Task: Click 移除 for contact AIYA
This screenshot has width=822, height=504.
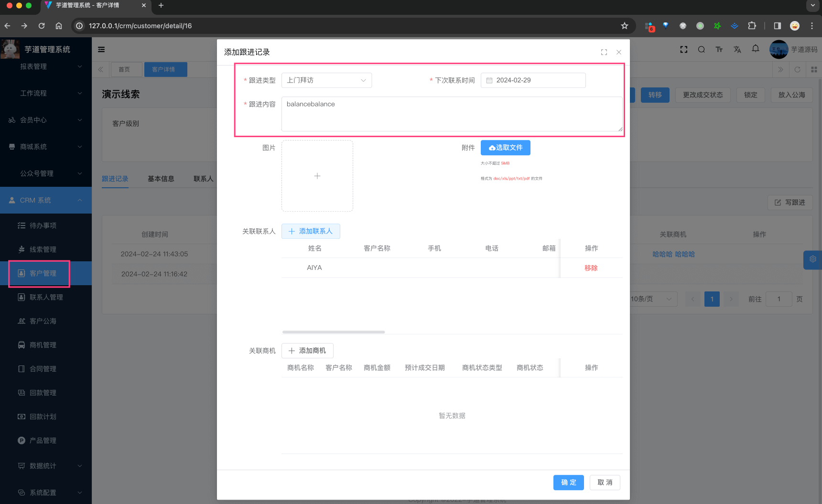Action: (x=591, y=268)
